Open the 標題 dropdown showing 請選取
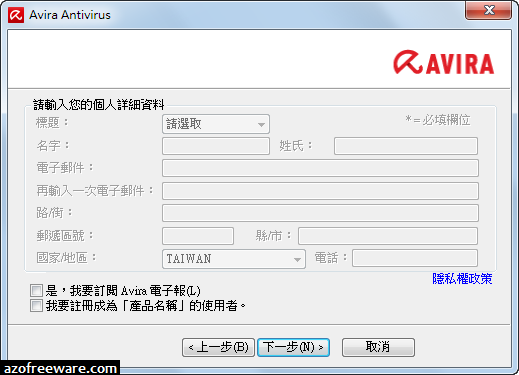 [216, 124]
